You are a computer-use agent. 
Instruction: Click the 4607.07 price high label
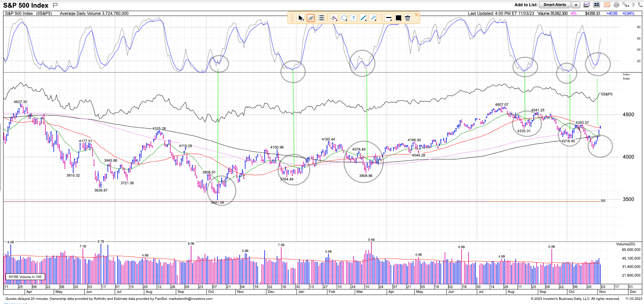501,104
